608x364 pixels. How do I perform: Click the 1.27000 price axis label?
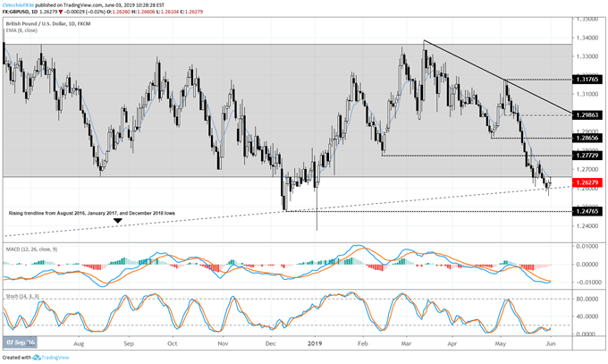point(587,170)
